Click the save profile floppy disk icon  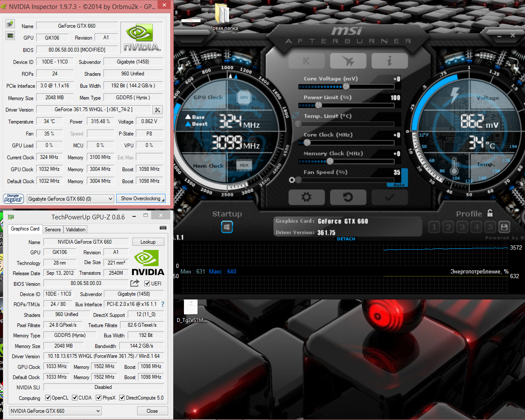coord(504,227)
